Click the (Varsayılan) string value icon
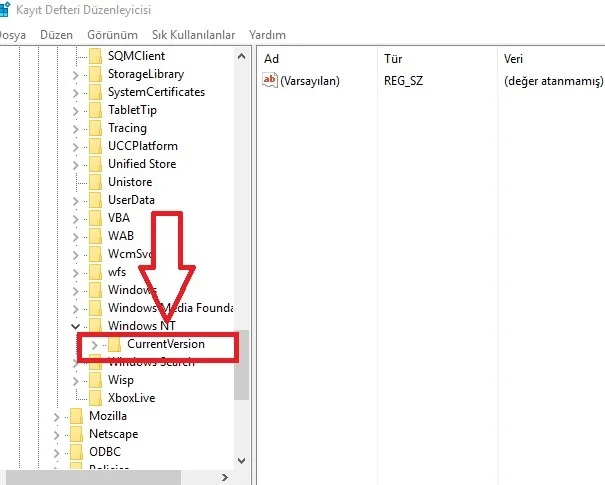605x485 pixels. (x=270, y=80)
